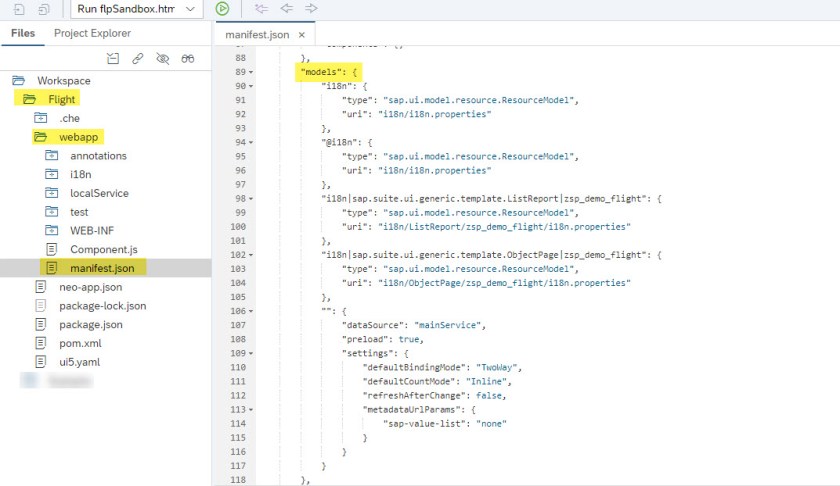This screenshot has width=840, height=486.
Task: Click the "Inline" value on line 111
Action: pyautogui.click(x=486, y=381)
